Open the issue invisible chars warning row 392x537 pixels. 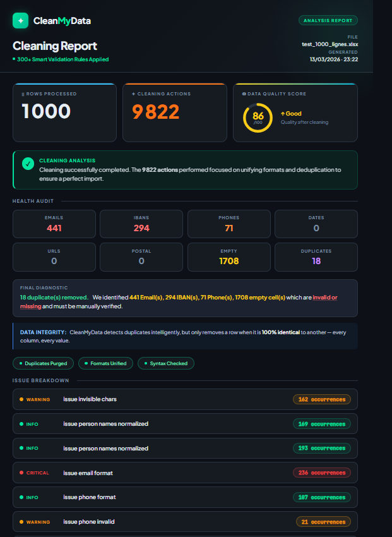185,399
